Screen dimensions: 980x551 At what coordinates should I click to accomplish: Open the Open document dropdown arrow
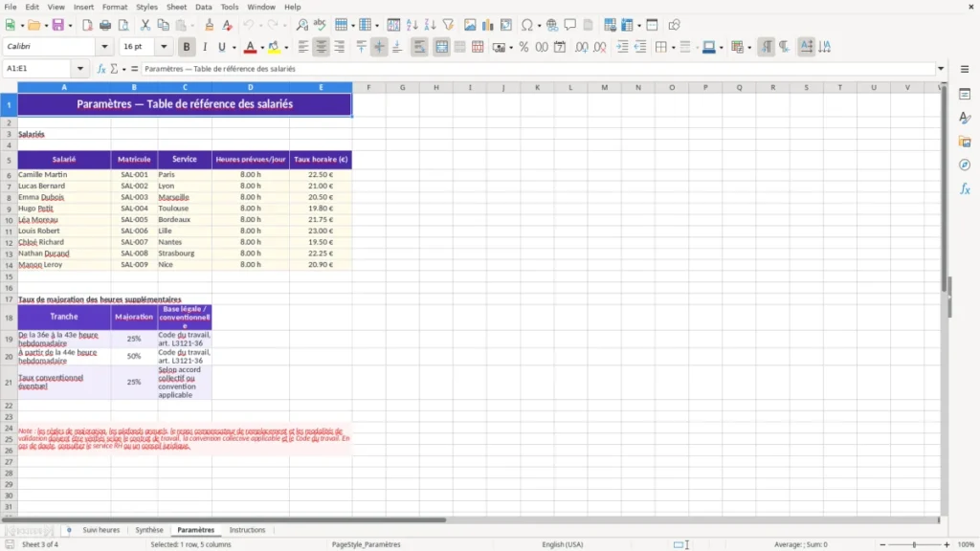[x=46, y=26]
